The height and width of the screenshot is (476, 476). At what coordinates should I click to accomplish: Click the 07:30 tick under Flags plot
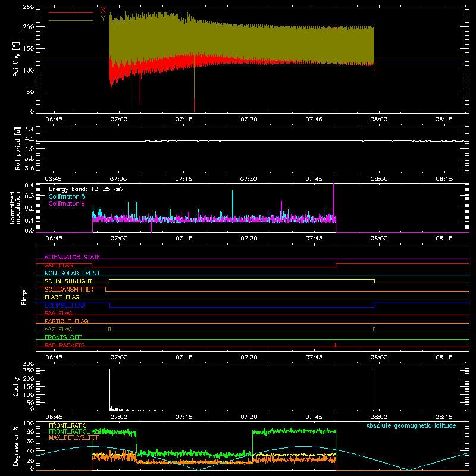[249, 358]
